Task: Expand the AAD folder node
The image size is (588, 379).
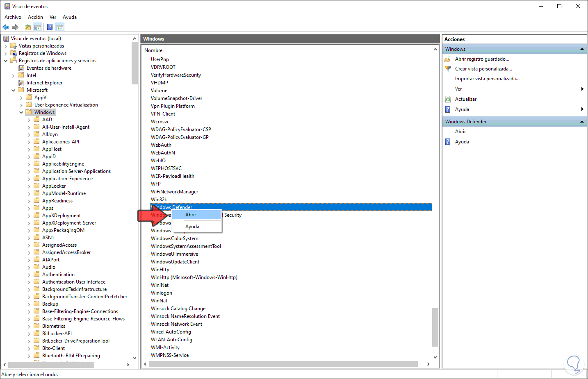Action: tap(29, 120)
